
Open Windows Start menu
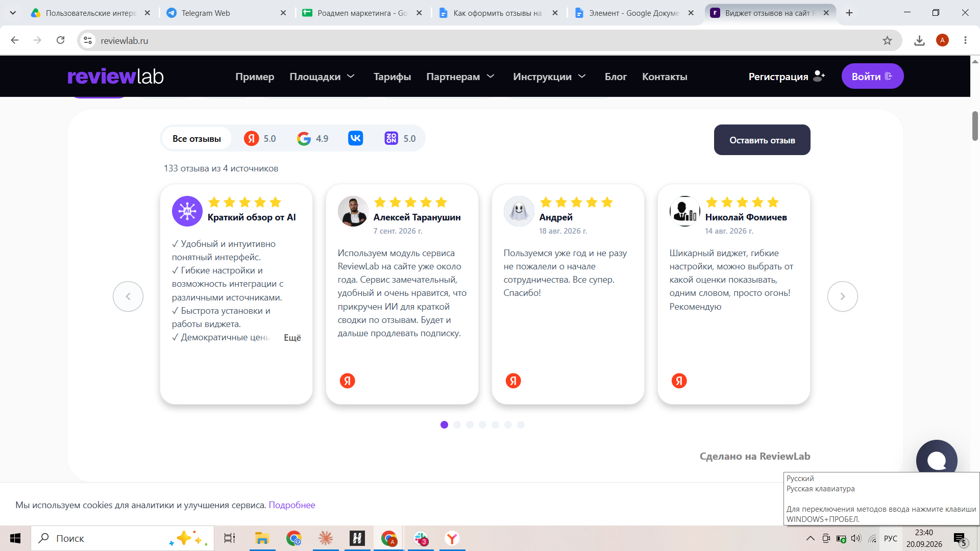click(15, 538)
